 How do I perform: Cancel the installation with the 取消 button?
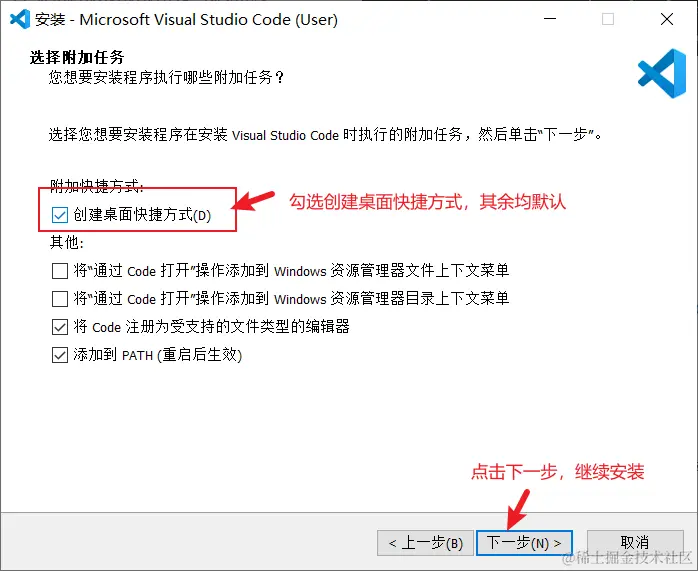(635, 543)
